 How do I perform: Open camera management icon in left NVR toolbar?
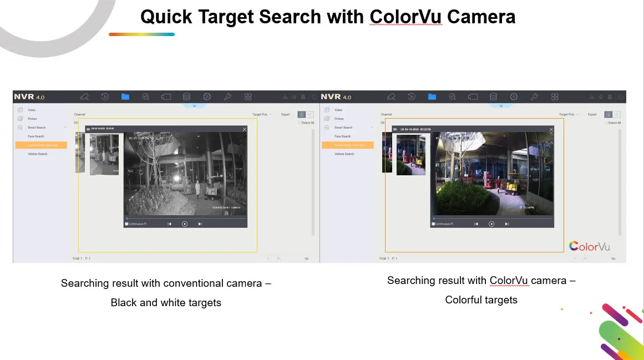[x=166, y=97]
